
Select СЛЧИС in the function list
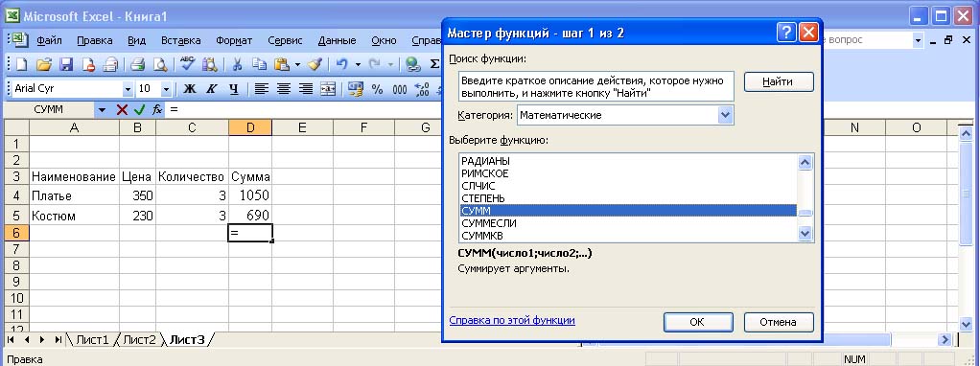click(x=627, y=186)
